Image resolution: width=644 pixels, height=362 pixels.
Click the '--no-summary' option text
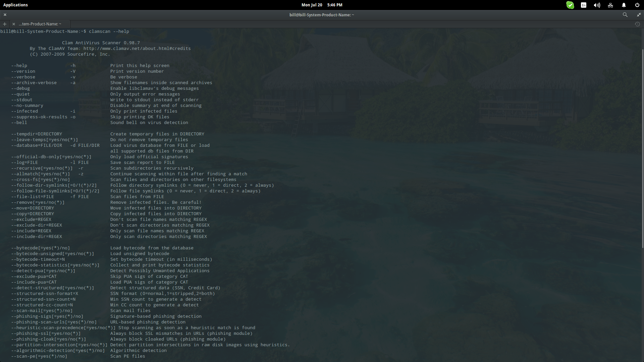[27, 106]
